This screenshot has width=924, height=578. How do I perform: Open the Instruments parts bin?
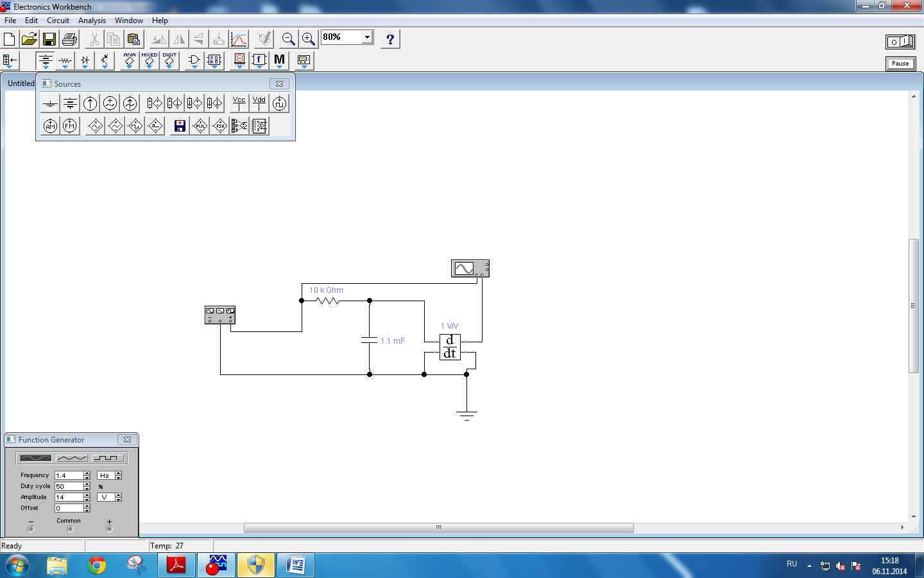(304, 61)
